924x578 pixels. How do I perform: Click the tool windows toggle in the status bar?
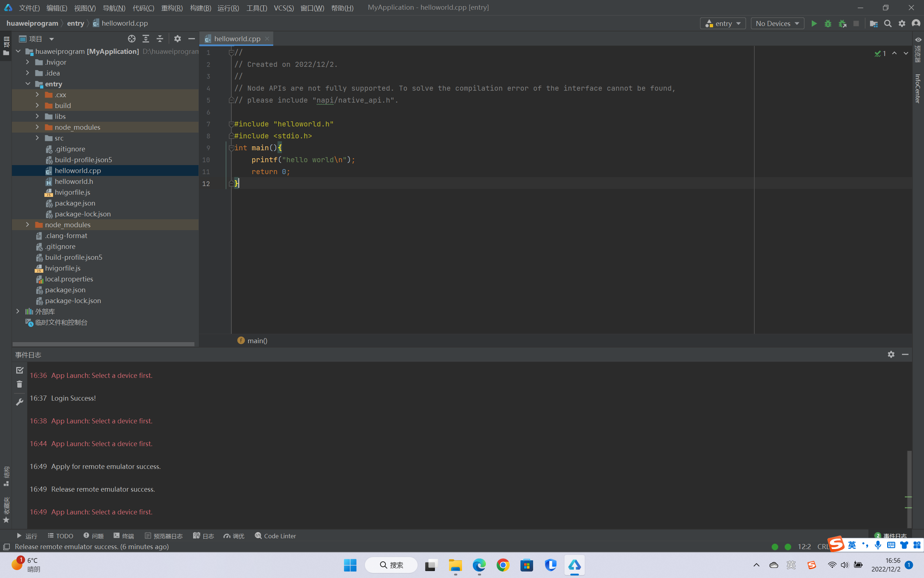[x=6, y=547]
